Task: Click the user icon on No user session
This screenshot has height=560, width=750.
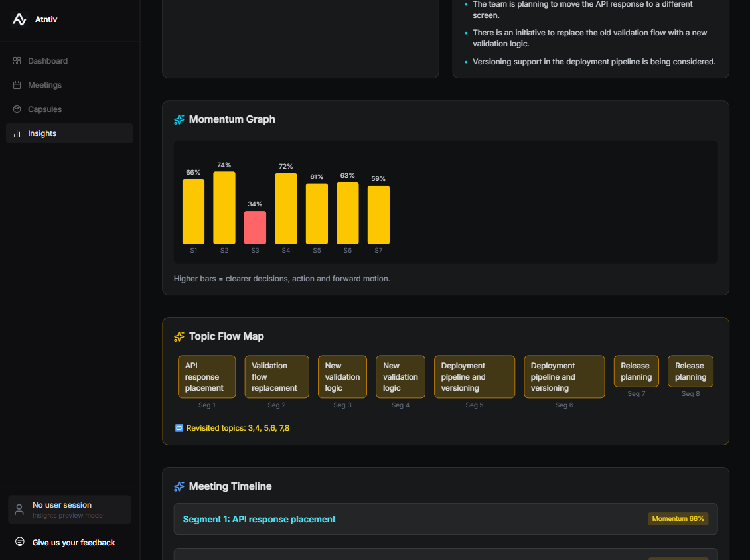Action: [19, 509]
